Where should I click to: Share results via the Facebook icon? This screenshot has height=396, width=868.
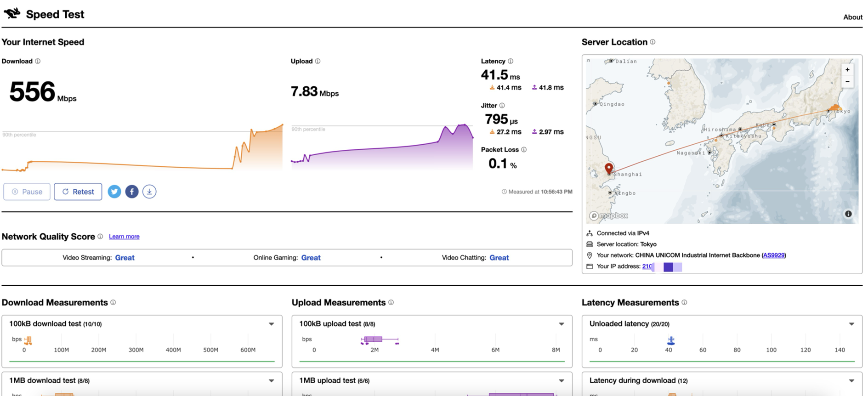pos(132,192)
